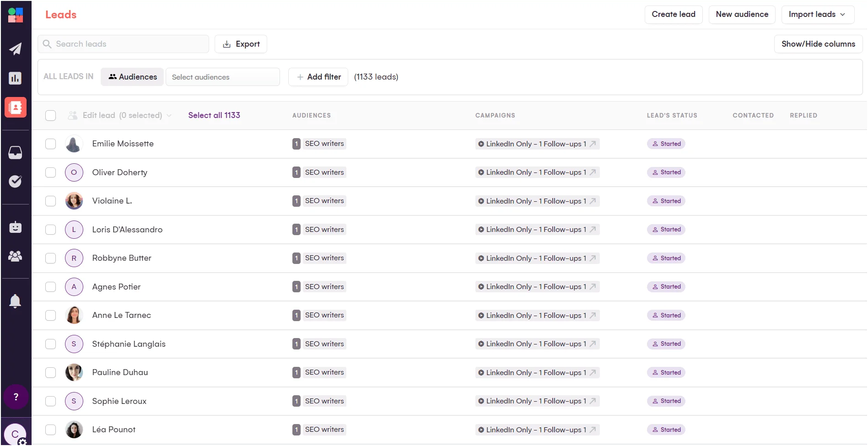
Task: Open lead name Léa Pounot
Action: click(x=113, y=430)
